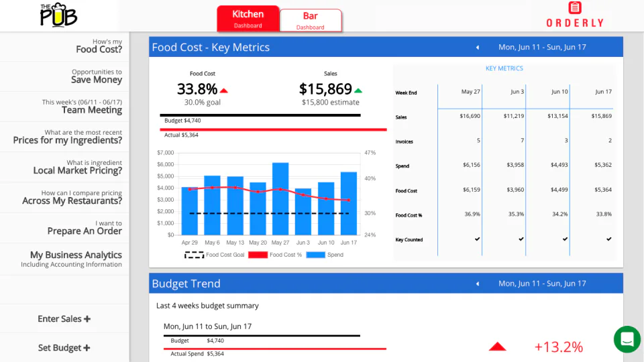
Task: Click the Jun 17 sales value $15,869 in table
Action: (601, 116)
